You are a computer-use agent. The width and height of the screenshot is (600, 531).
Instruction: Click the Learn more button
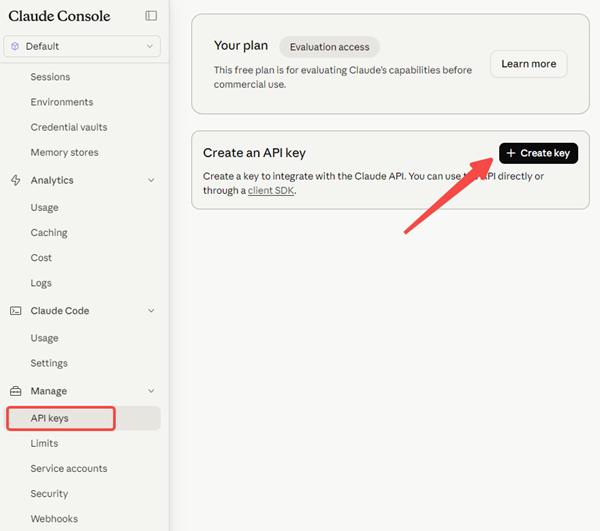click(x=529, y=64)
